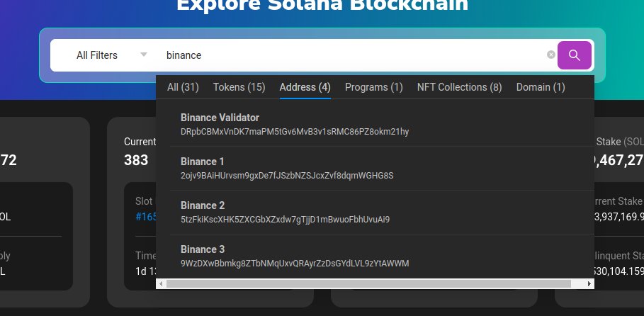Select the Address (4) tab
This screenshot has height=316, width=644.
click(x=305, y=87)
